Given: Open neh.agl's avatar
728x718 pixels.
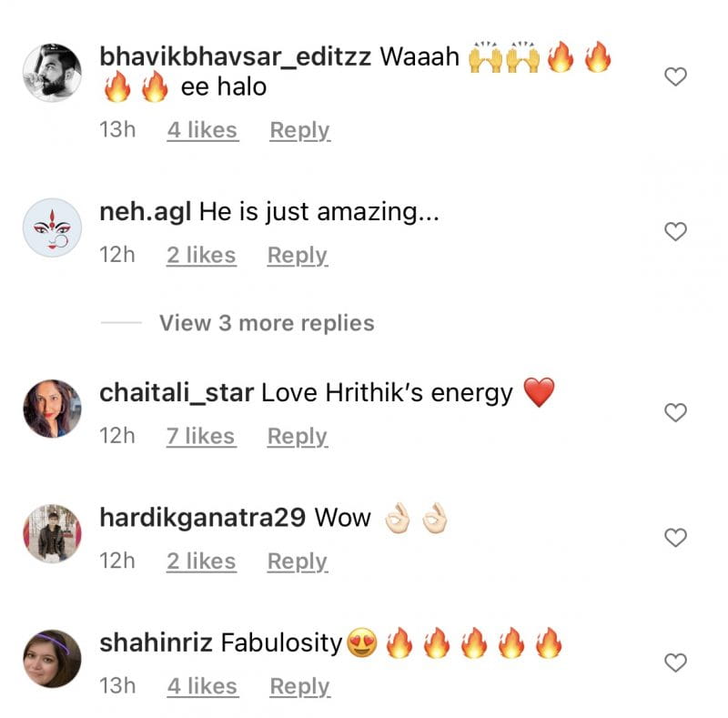Looking at the screenshot, I should tap(52, 228).
